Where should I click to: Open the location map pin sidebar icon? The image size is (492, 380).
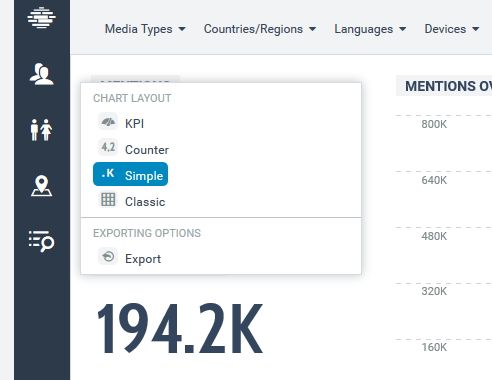click(x=41, y=186)
